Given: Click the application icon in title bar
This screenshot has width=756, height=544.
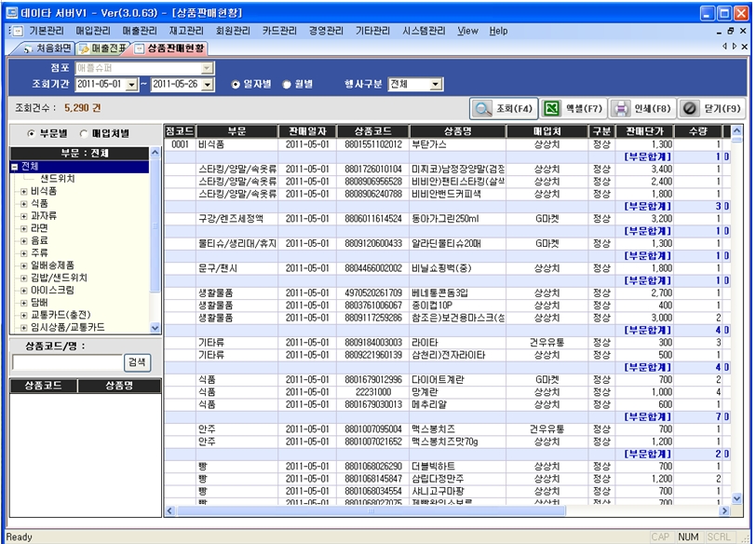Looking at the screenshot, I should [x=9, y=12].
